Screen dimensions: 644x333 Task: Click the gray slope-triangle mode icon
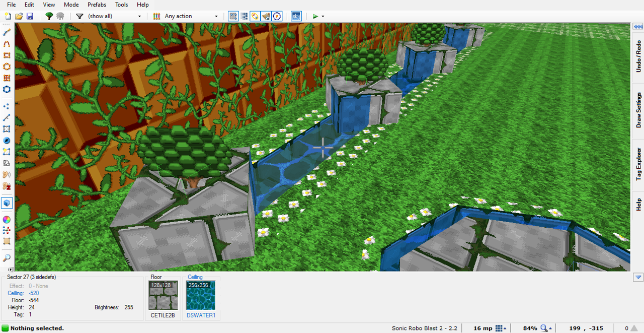pyautogui.click(x=7, y=163)
